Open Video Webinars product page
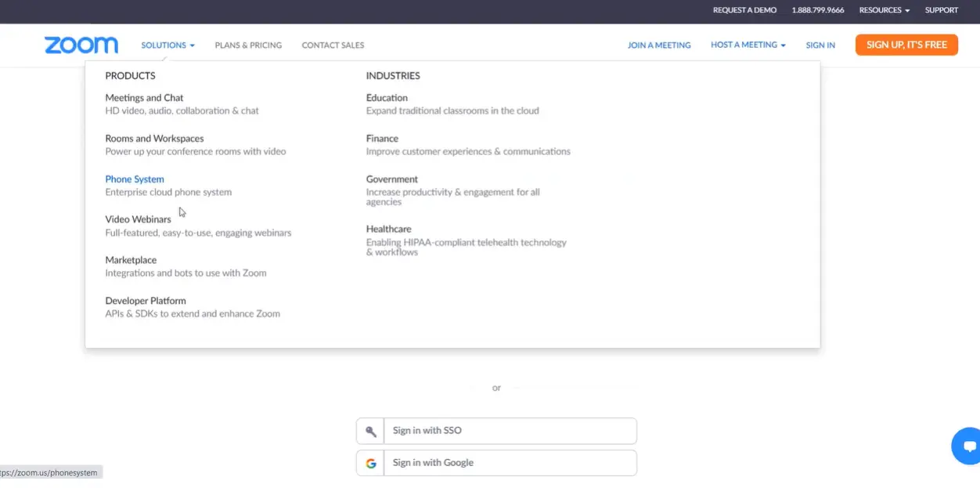This screenshot has width=980, height=488. point(138,219)
